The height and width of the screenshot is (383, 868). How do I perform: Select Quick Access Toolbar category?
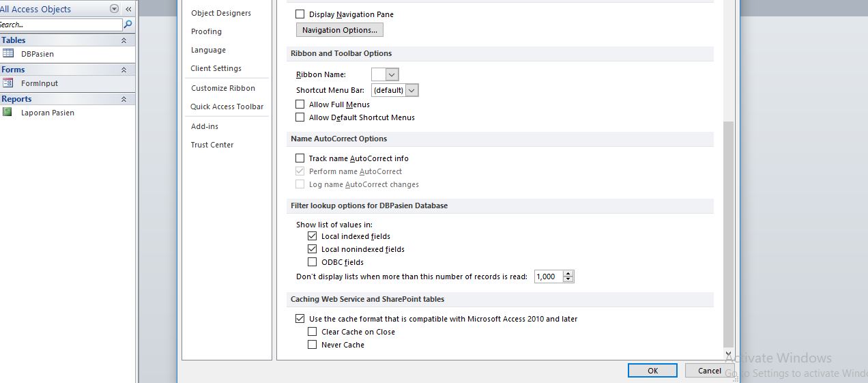click(227, 107)
